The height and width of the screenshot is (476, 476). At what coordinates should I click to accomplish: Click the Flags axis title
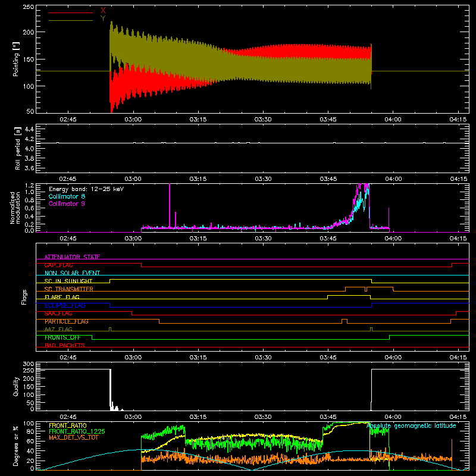point(24,297)
